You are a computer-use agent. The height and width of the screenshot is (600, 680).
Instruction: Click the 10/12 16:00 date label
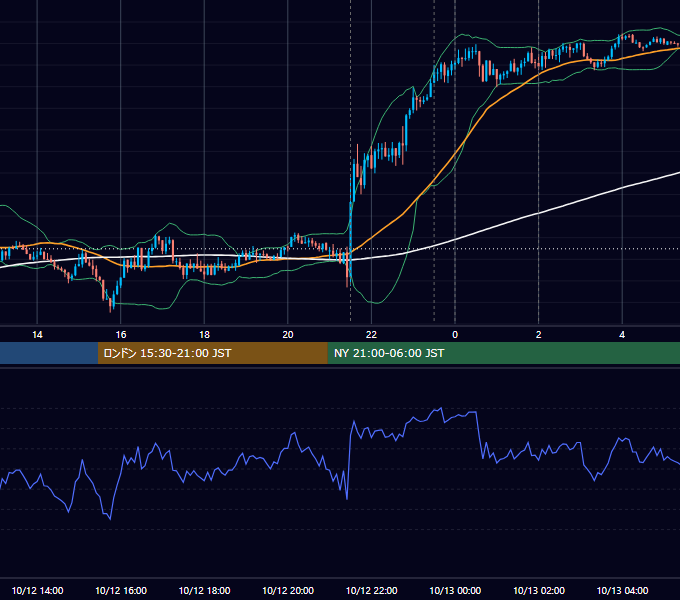click(121, 590)
